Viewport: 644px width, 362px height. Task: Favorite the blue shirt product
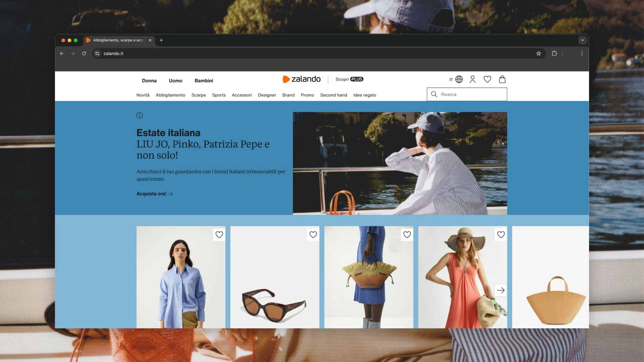point(219,235)
